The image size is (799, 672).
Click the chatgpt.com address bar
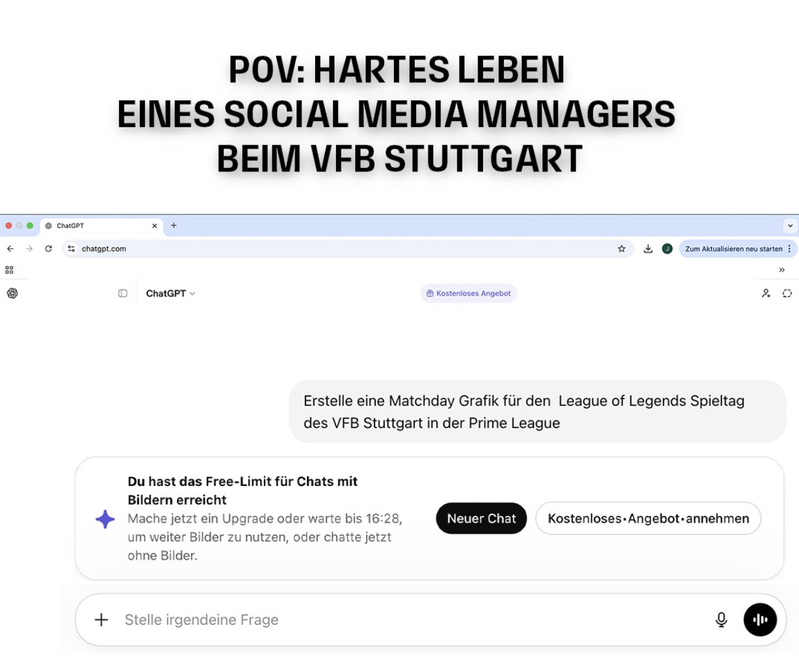tap(348, 249)
